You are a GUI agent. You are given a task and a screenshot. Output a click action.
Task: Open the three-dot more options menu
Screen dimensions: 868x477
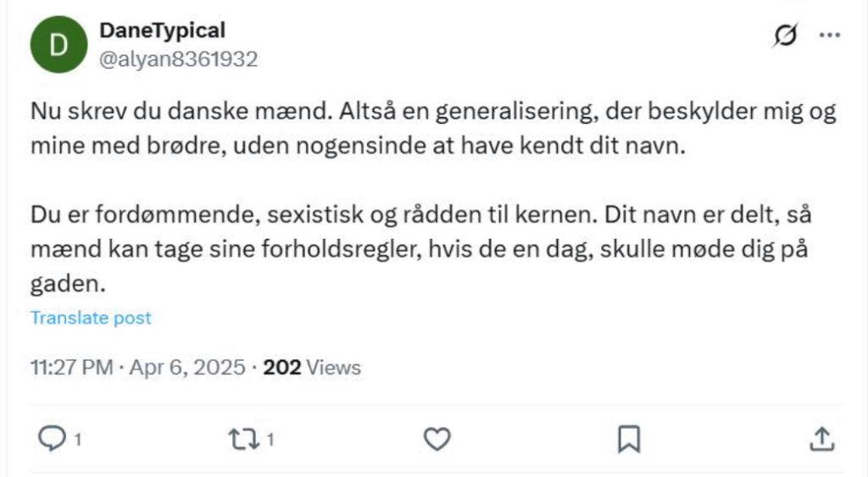click(830, 36)
